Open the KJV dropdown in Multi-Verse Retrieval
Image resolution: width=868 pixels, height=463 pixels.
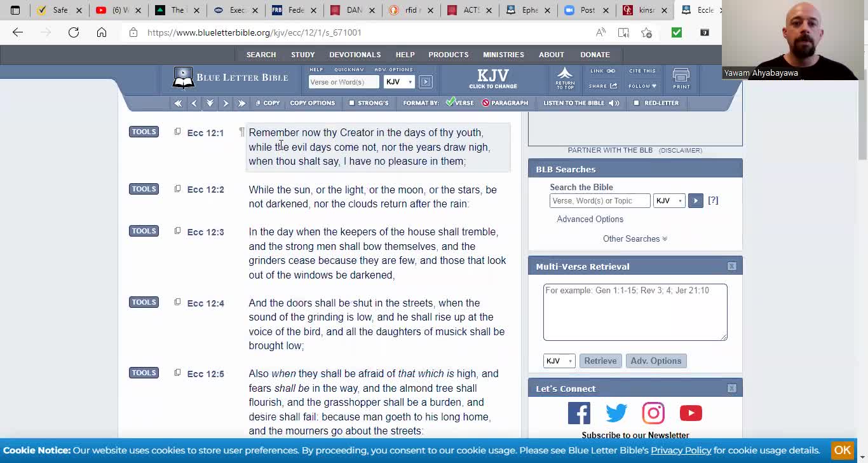click(x=559, y=361)
